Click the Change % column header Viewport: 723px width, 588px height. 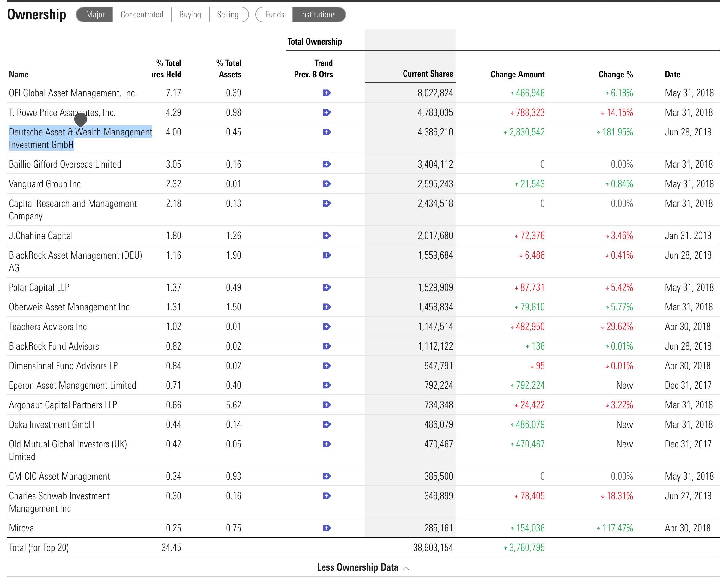pos(615,75)
